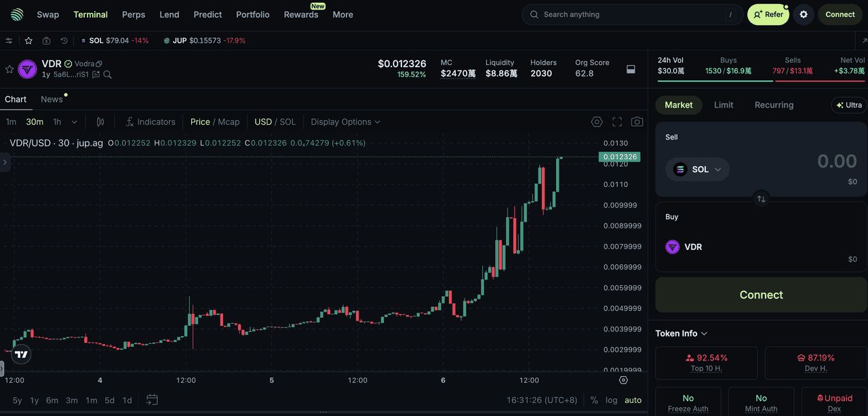Open the watchlist filter settings icon
This screenshot has width=868, height=416.
[9, 41]
